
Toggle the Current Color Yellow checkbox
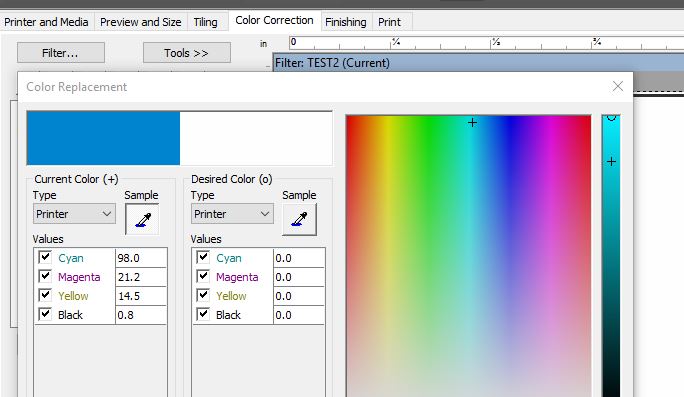pos(45,295)
